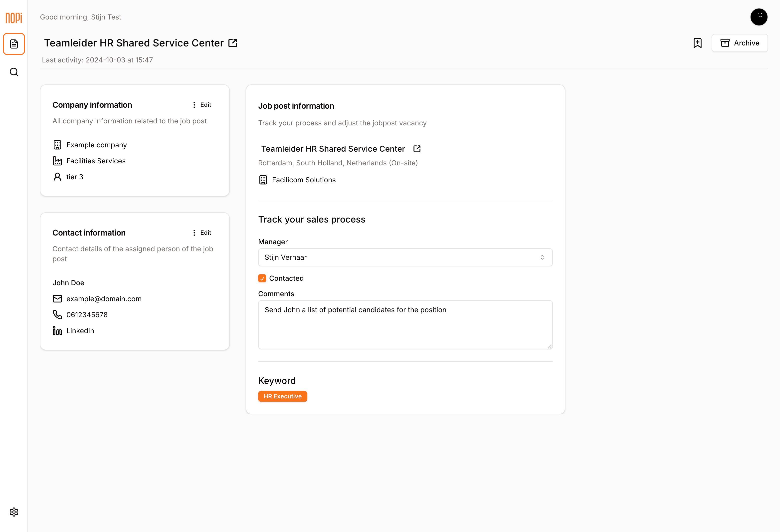This screenshot has width=780, height=532.
Task: Click the example@domain.com email address
Action: tap(104, 299)
